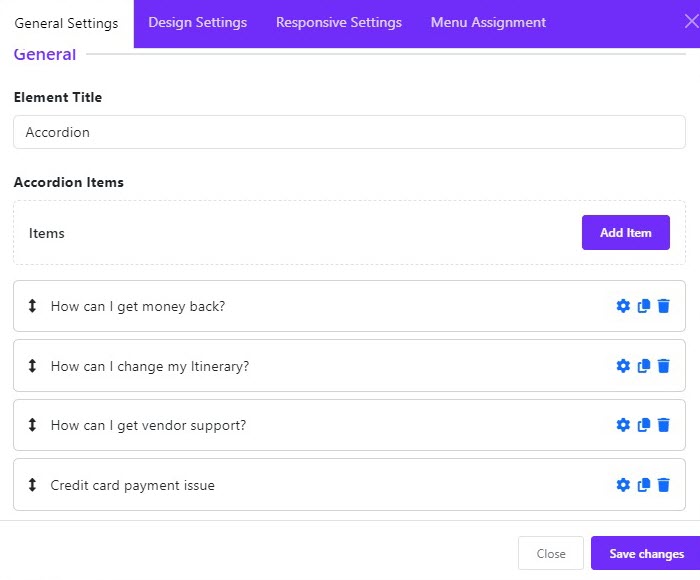Switch to General Settings tab
Screen dimensions: 700x580
[67, 23]
